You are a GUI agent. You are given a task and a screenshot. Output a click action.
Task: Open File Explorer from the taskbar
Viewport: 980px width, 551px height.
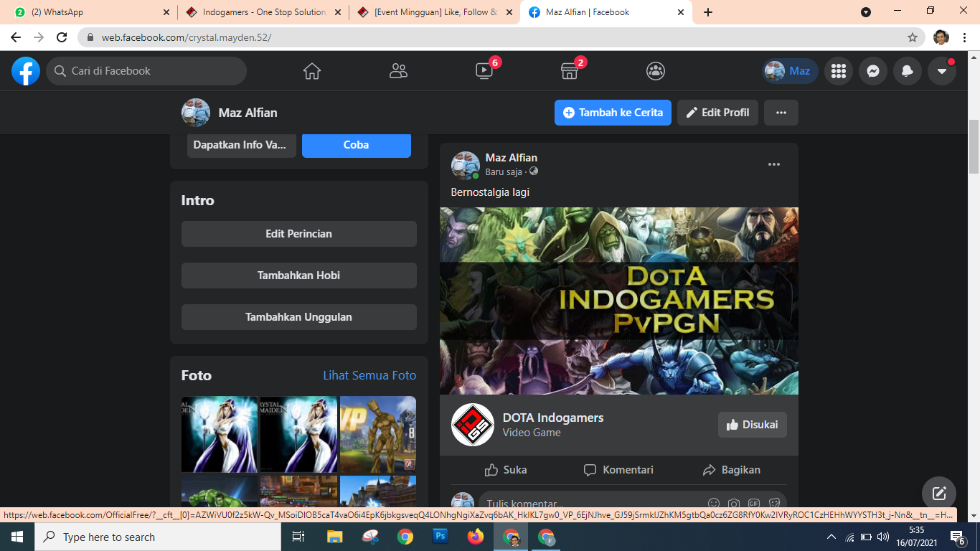tap(335, 537)
